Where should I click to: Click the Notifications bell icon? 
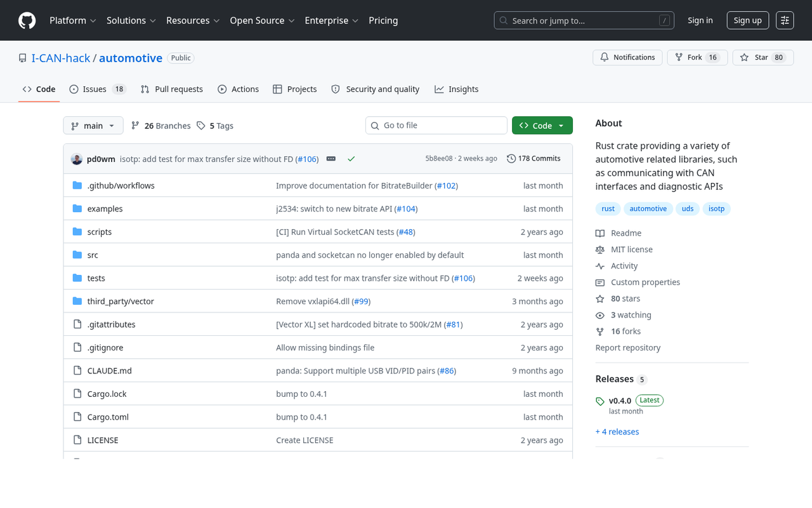(x=604, y=57)
